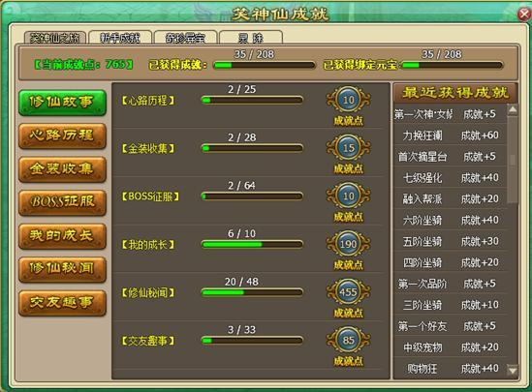Click the 85-point medallion for 交友趣事
Screen dimensions: 532x392
(x=349, y=340)
